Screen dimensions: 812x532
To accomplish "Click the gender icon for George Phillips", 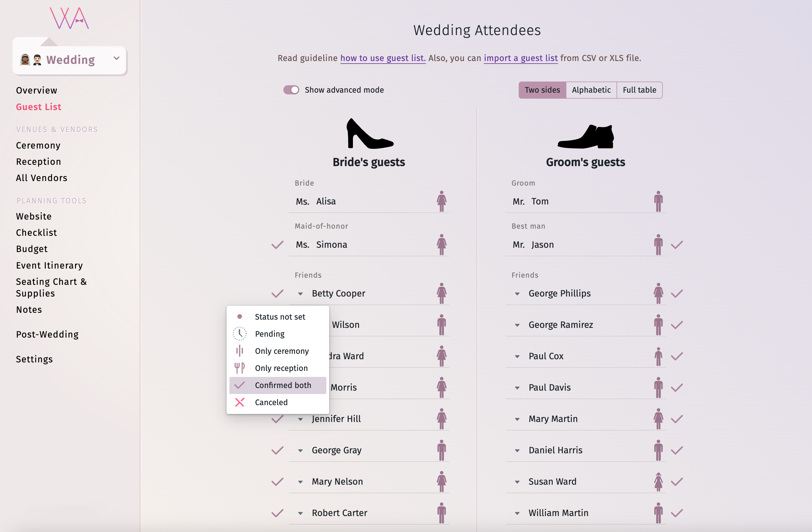I will tap(658, 293).
